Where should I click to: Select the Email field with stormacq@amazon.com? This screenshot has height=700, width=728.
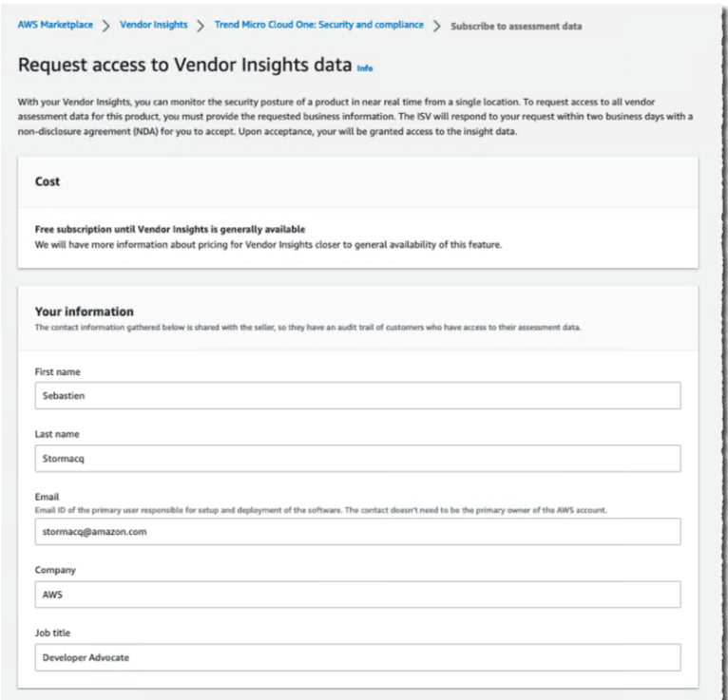coord(357,532)
